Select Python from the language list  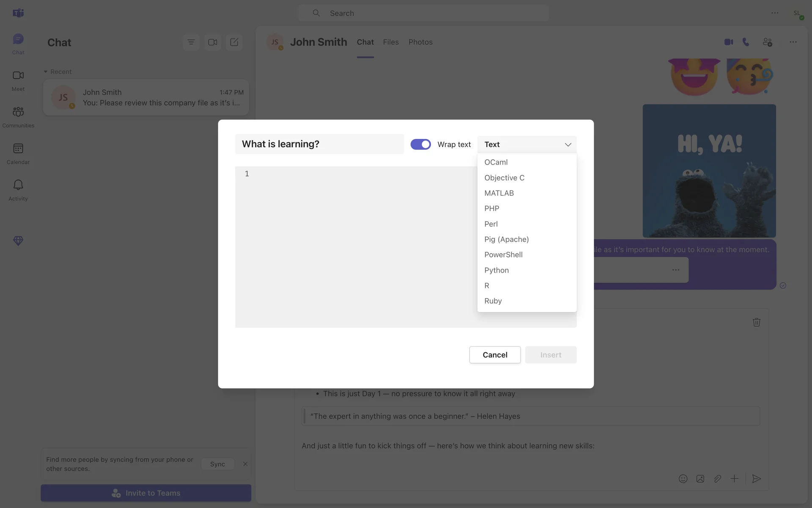click(497, 270)
